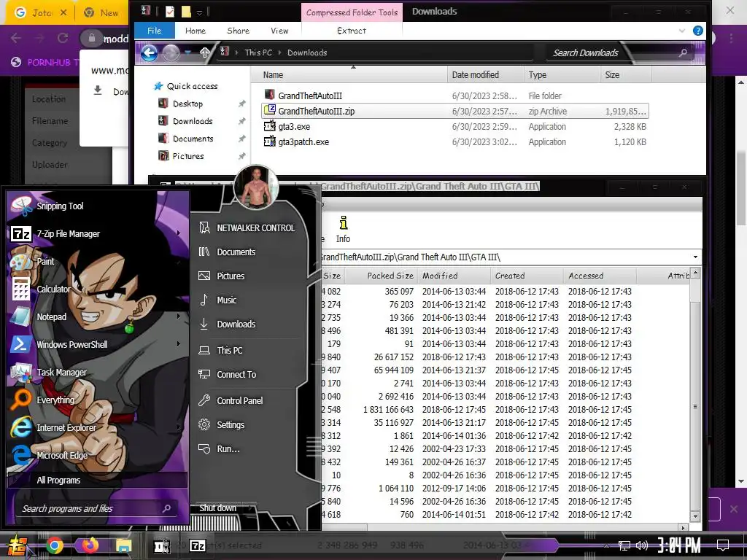
Task: Open NETWALKER CONTROL user folder
Action: click(x=255, y=228)
